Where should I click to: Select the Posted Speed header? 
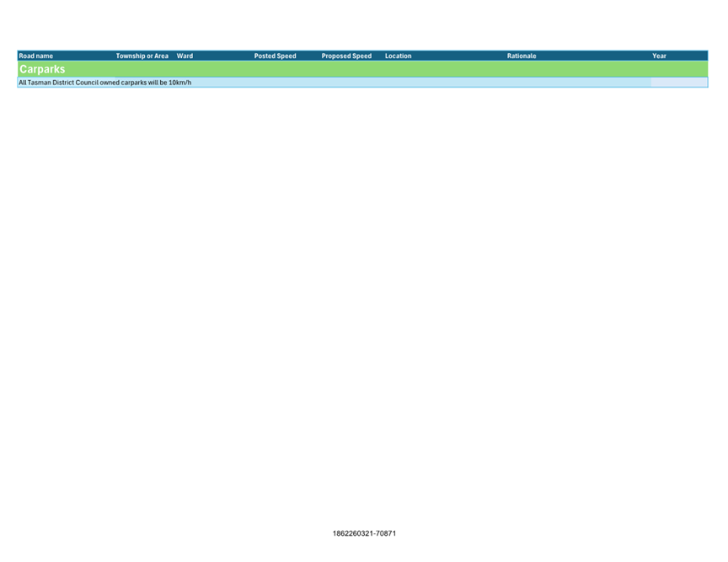click(275, 56)
